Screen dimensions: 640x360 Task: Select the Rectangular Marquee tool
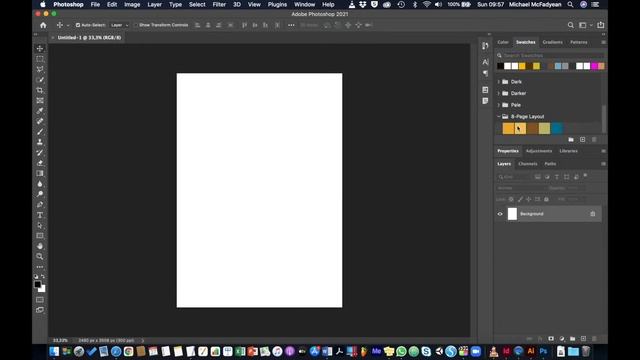(x=40, y=59)
